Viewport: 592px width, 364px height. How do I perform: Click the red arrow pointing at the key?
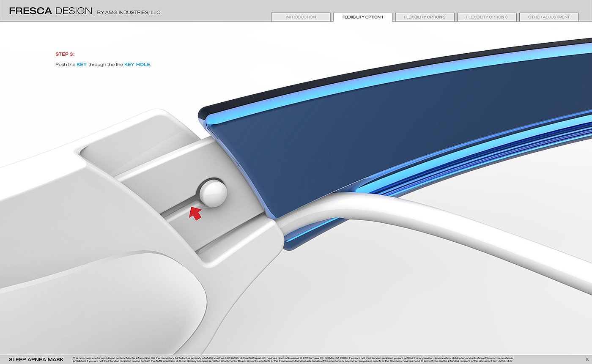(195, 213)
